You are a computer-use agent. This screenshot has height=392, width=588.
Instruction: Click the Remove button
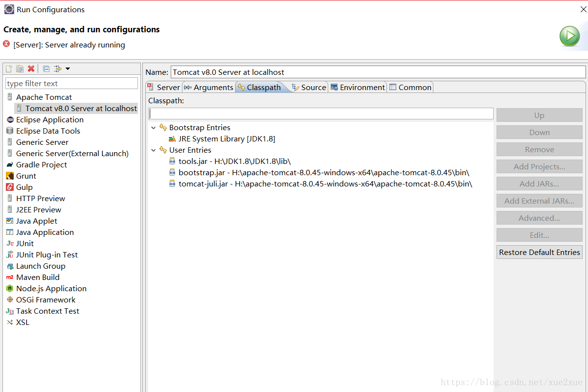(540, 149)
